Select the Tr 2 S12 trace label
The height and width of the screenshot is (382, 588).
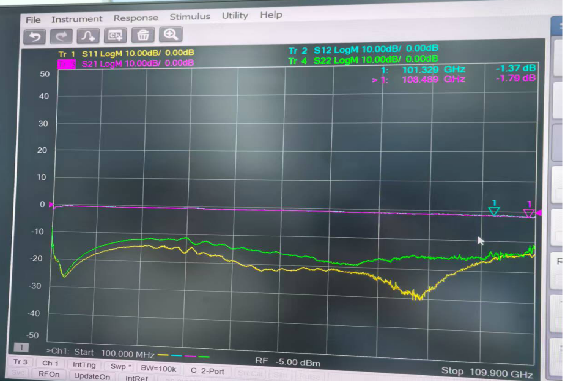[x=363, y=49]
